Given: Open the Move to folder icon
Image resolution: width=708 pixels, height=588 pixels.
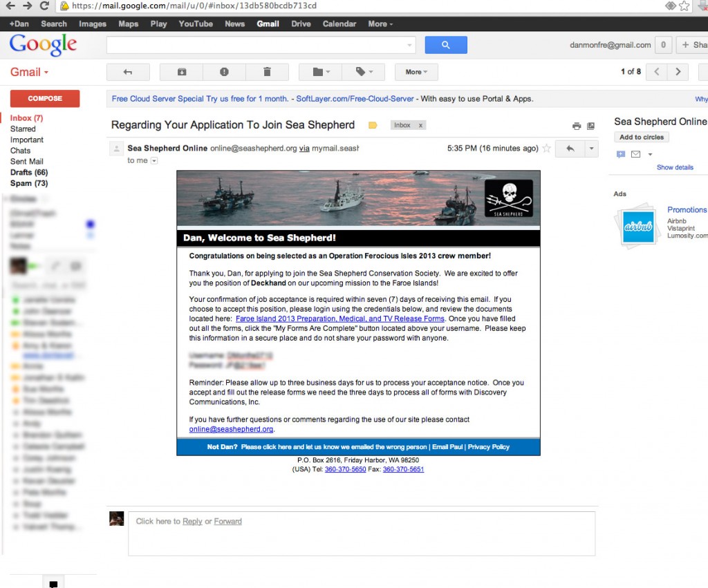Looking at the screenshot, I should point(321,72).
